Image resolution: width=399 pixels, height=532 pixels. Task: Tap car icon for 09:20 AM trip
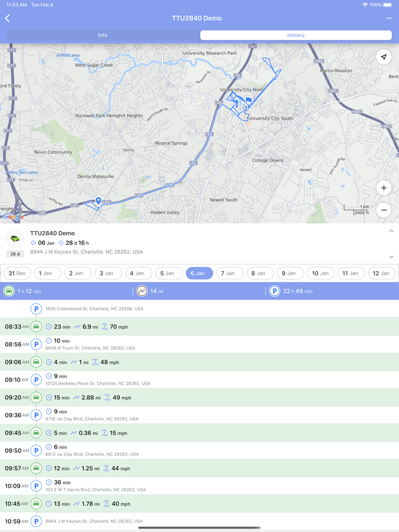(36, 398)
